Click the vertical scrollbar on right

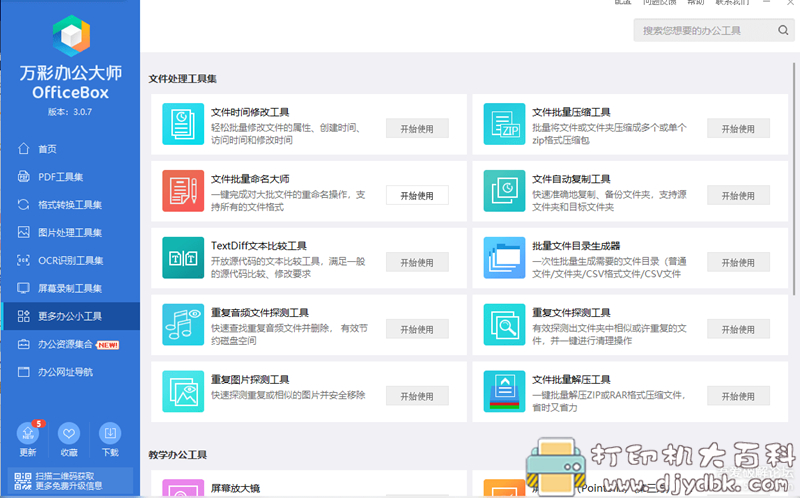click(794, 179)
